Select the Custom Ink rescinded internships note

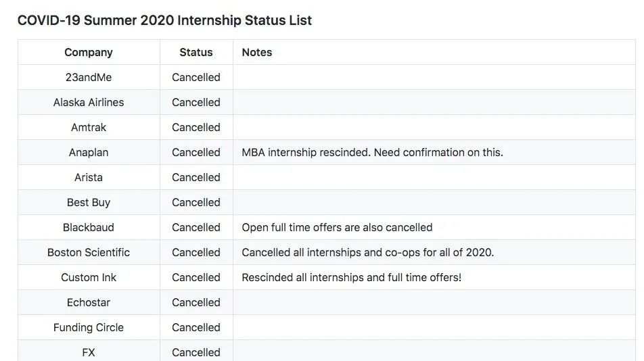pyautogui.click(x=351, y=277)
